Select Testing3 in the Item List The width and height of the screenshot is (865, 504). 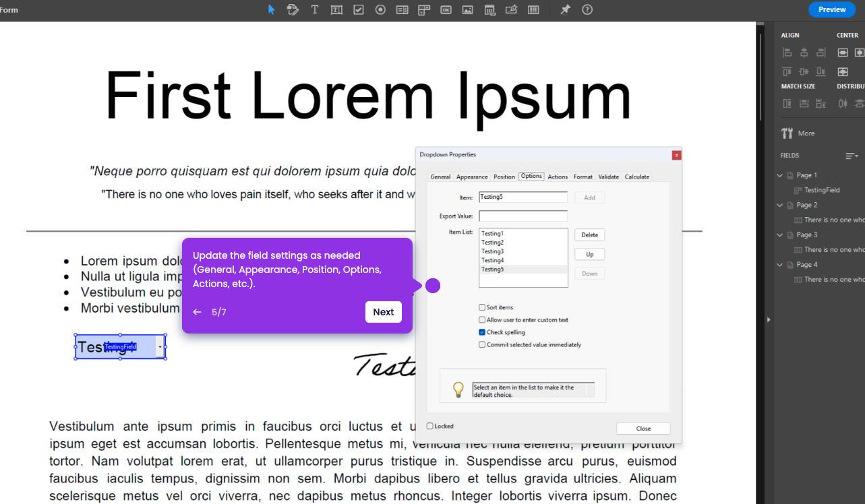click(524, 251)
